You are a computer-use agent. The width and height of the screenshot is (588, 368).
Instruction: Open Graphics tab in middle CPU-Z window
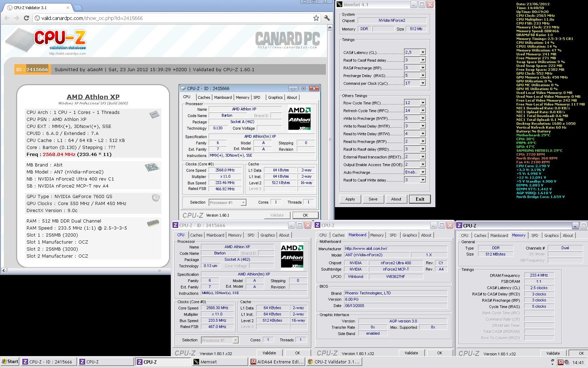click(x=409, y=235)
